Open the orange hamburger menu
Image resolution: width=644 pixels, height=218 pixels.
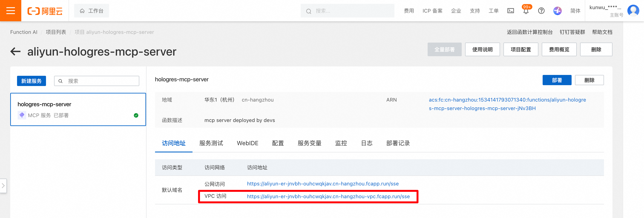click(x=10, y=11)
